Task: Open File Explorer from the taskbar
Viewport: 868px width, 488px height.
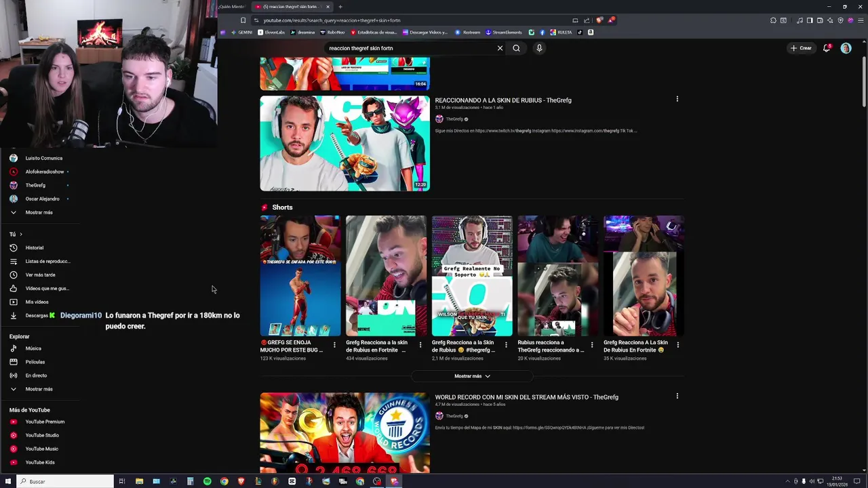Action: click(139, 481)
